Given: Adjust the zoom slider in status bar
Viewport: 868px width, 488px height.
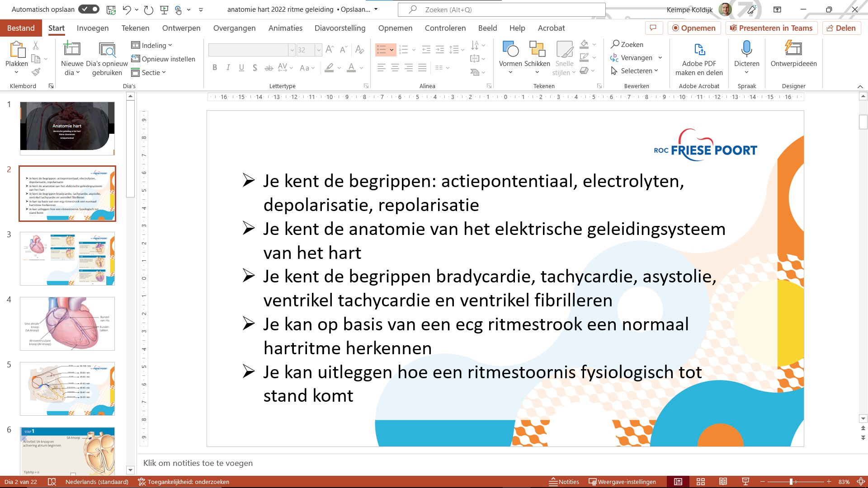Looking at the screenshot, I should 791,482.
